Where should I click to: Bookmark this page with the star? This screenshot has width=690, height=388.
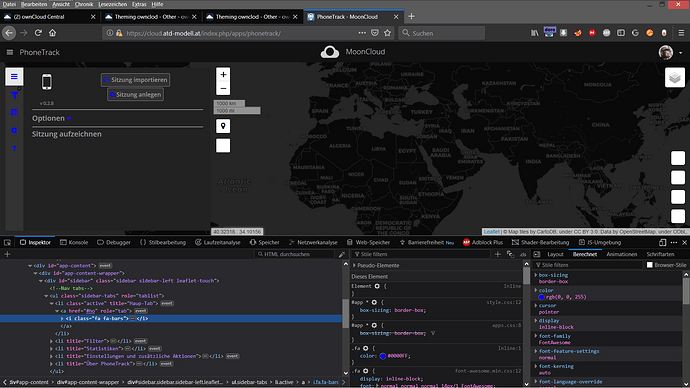(x=387, y=33)
